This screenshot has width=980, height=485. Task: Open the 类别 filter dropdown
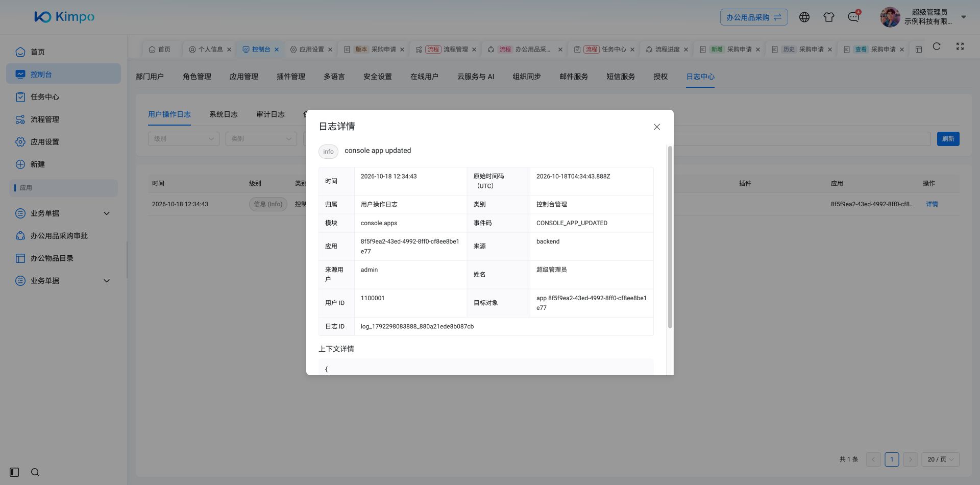[x=261, y=139]
